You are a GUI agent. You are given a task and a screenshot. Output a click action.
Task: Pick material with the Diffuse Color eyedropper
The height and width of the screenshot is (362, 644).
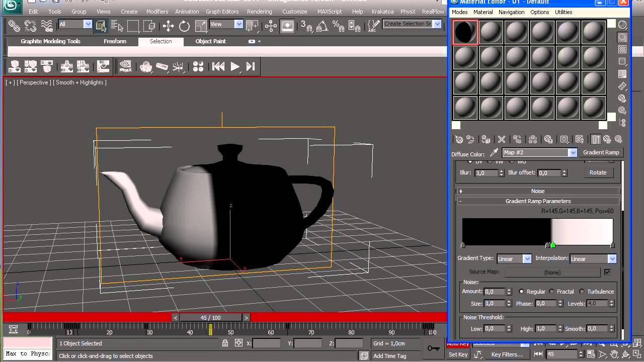[494, 153]
